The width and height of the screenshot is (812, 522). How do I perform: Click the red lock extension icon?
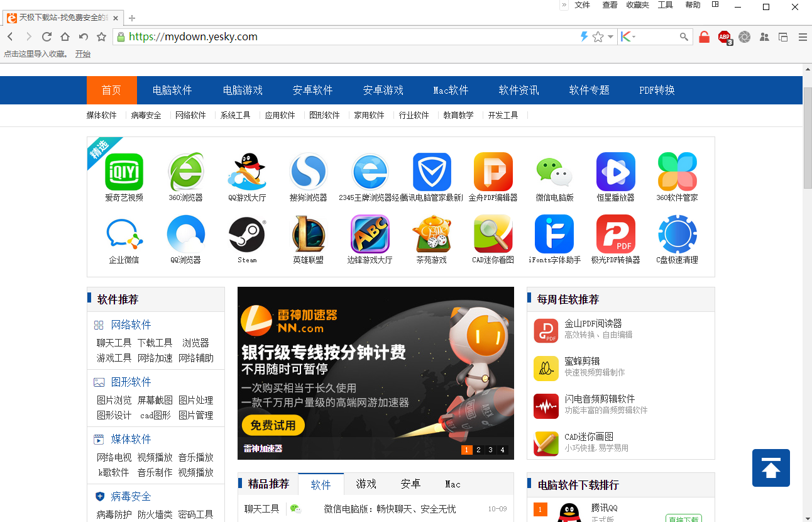(x=705, y=37)
